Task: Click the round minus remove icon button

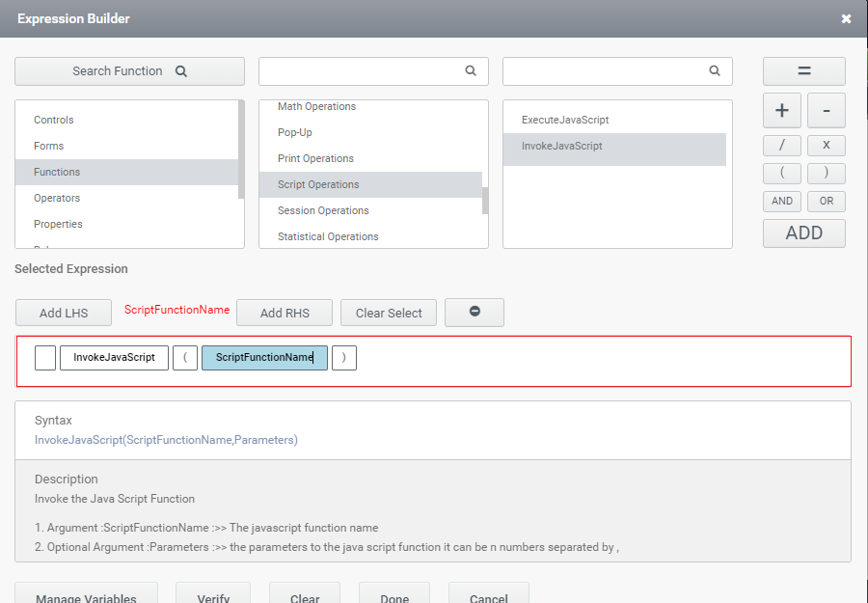Action: point(474,312)
